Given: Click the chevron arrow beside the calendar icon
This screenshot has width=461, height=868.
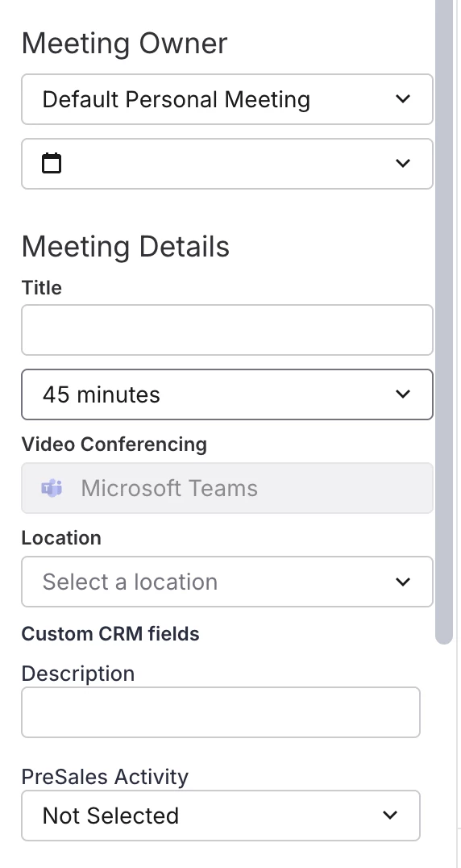Looking at the screenshot, I should click(x=403, y=163).
